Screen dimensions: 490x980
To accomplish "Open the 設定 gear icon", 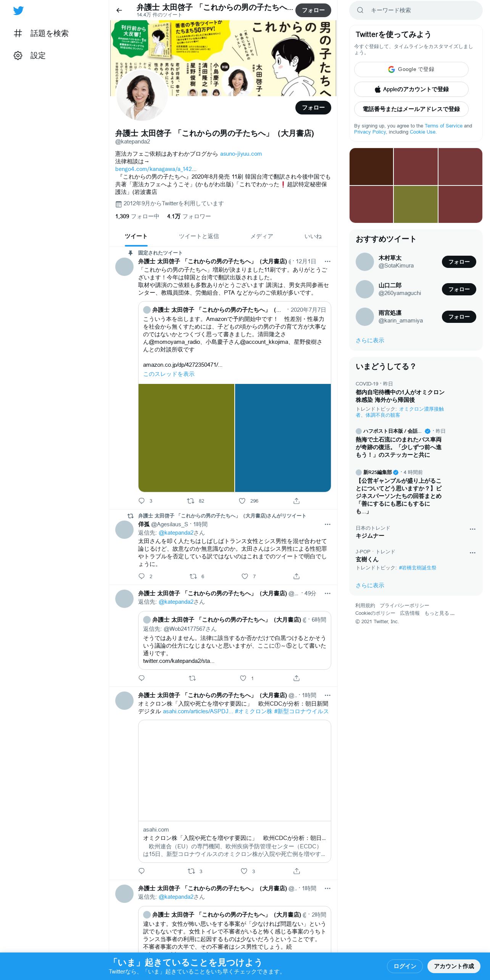I will 18,55.
